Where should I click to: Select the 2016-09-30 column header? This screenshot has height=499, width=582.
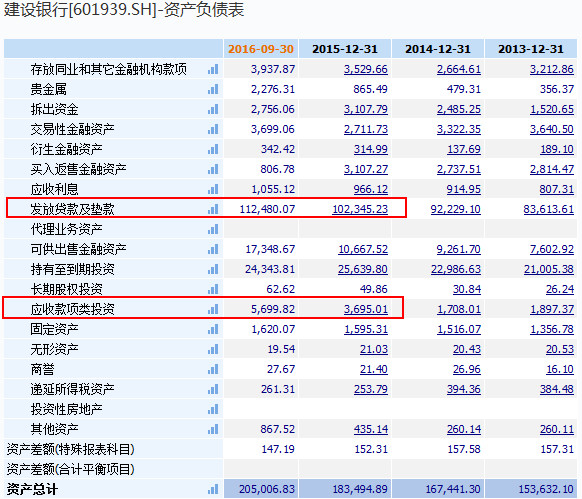(261, 49)
